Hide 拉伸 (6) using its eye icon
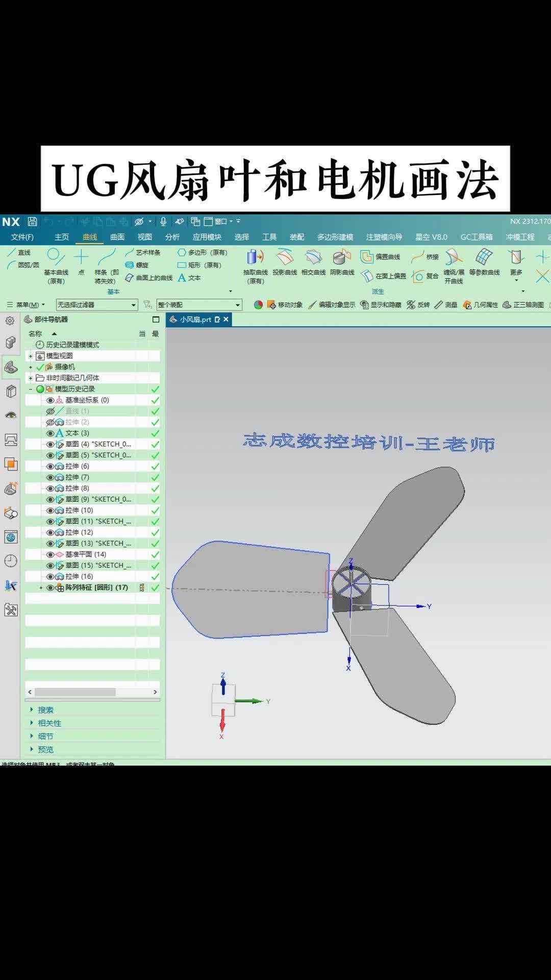This screenshot has width=551, height=980. (50, 467)
